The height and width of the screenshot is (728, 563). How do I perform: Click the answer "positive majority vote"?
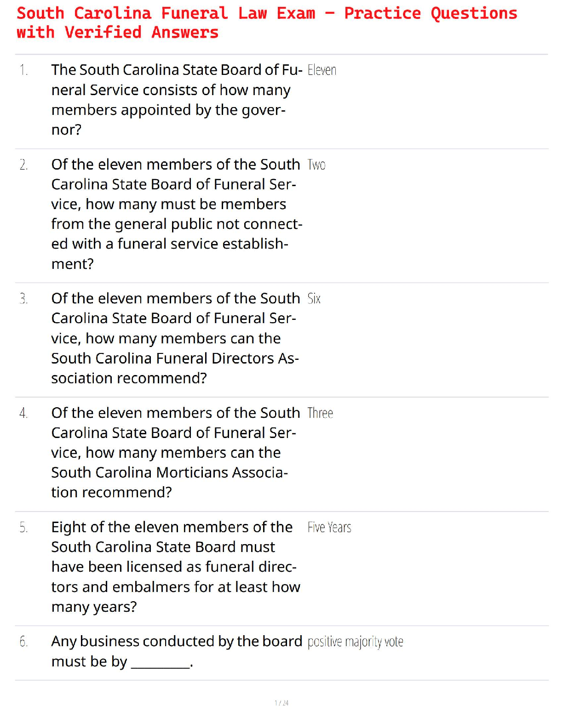355,642
